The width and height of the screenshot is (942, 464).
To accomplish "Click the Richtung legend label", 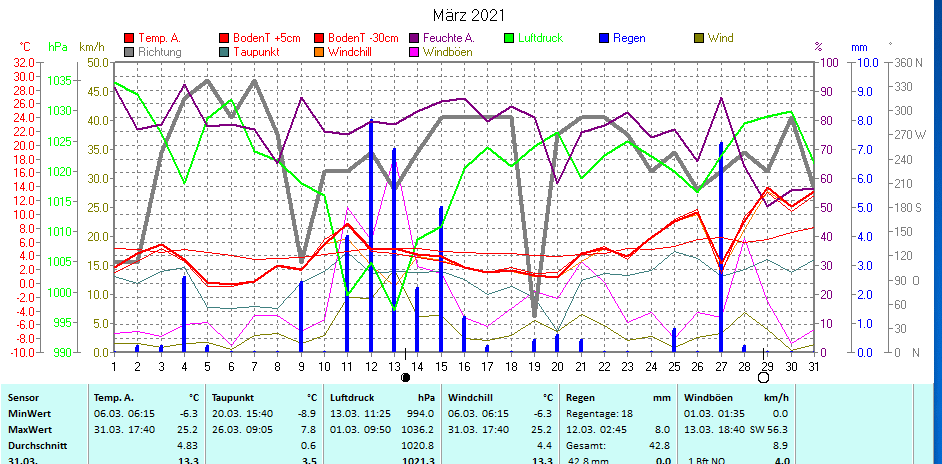I will click(160, 52).
